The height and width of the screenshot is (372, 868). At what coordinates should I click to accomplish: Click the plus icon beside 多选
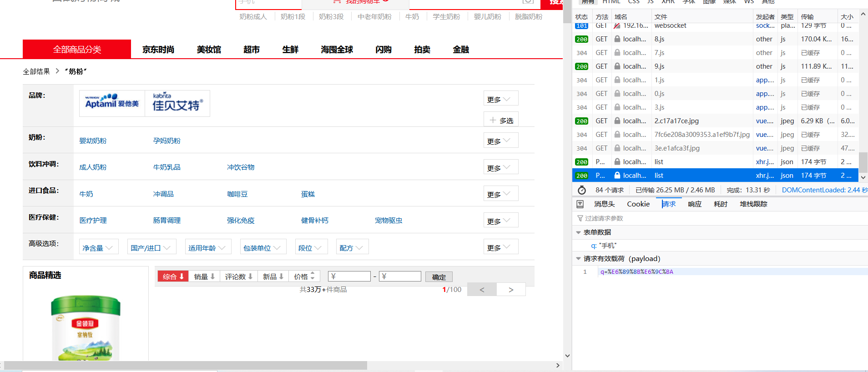click(493, 120)
